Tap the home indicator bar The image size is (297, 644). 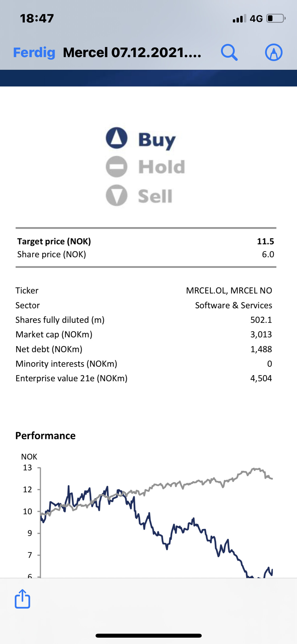[x=149, y=636]
